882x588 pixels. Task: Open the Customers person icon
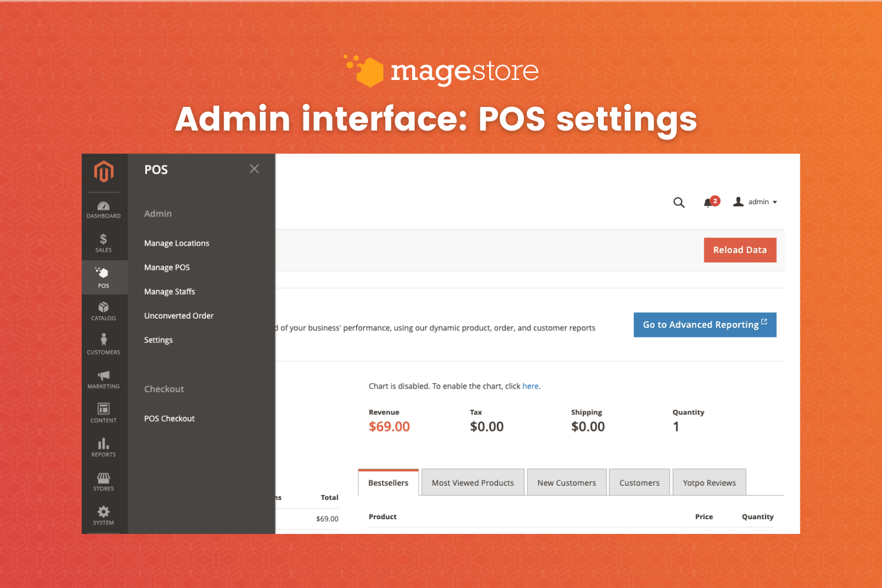[x=103, y=345]
